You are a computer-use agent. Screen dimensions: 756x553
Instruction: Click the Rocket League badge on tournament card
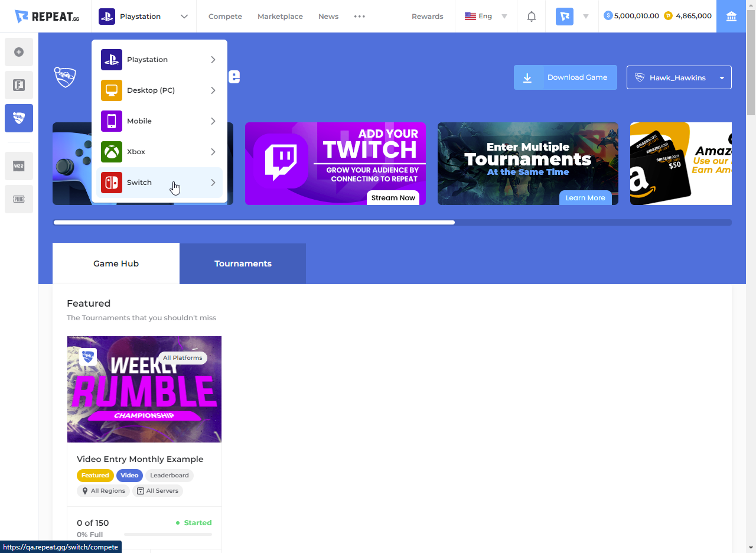88,357
